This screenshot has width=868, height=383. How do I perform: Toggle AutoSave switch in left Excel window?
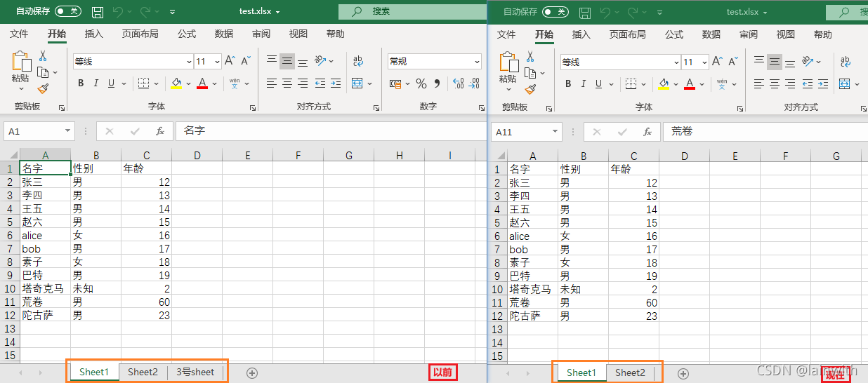[x=68, y=11]
